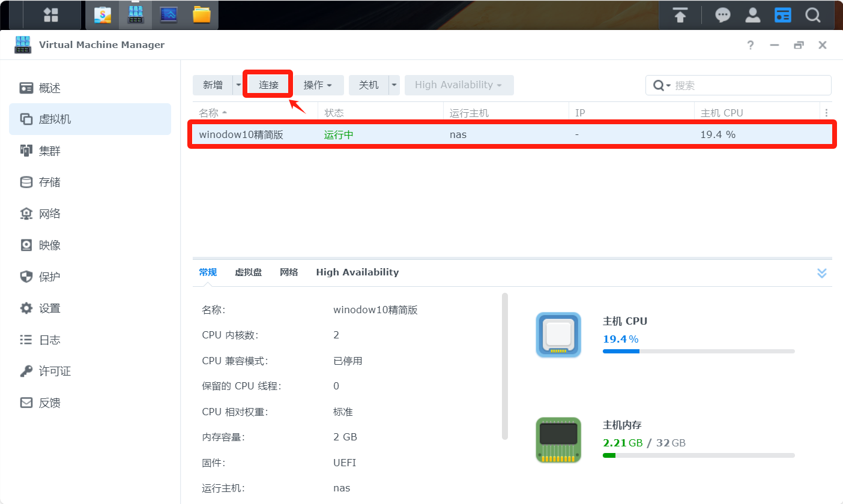The height and width of the screenshot is (504, 843).
Task: Open the desktop search magnifier icon
Action: pos(813,15)
